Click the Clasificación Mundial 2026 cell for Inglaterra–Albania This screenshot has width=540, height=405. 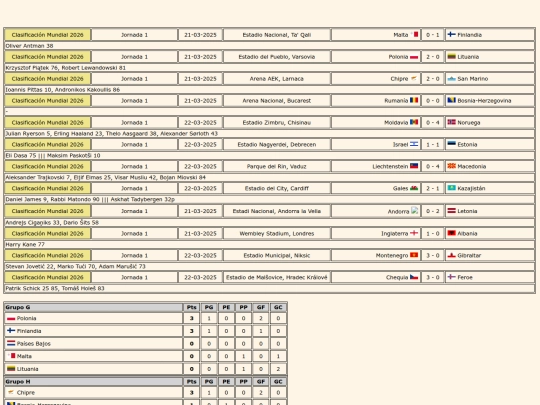click(48, 233)
